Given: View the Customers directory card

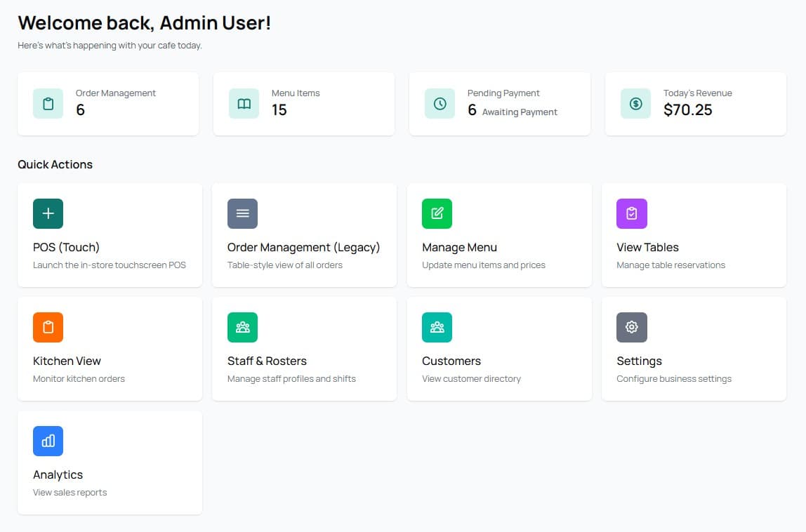Looking at the screenshot, I should point(498,349).
